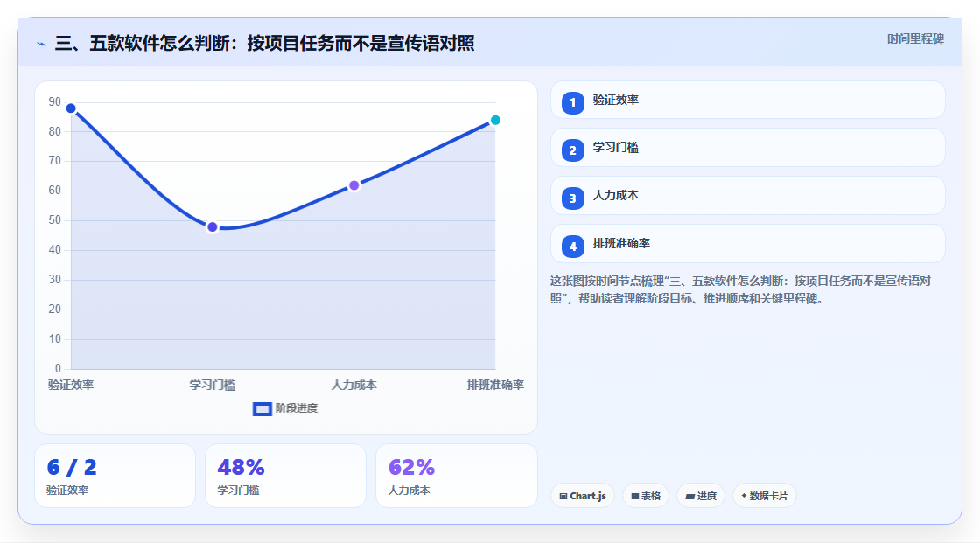Viewport: 980px width, 543px height.
Task: Select the 人力成本 purple data point
Action: [x=354, y=185]
